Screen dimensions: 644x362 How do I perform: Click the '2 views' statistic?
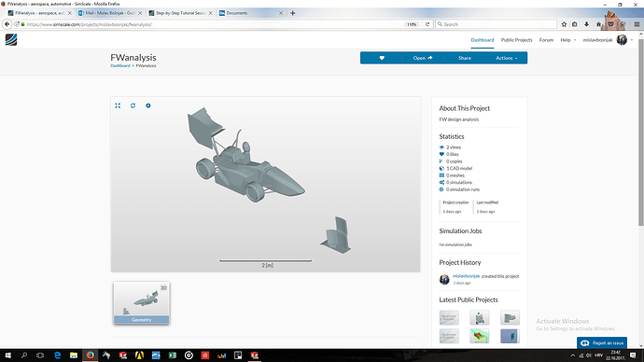click(453, 146)
